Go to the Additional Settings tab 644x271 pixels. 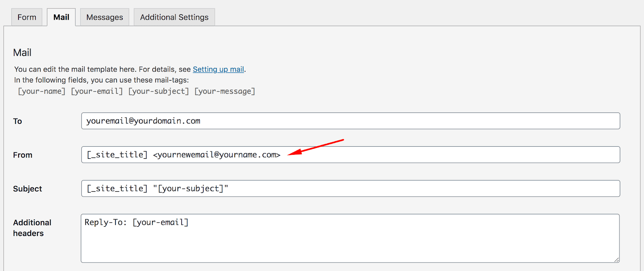click(x=174, y=17)
